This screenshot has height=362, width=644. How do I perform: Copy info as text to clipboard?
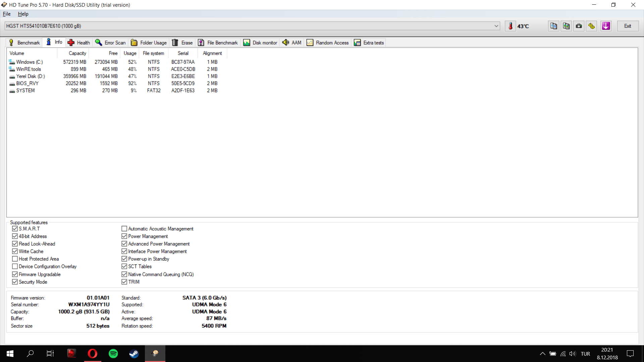pyautogui.click(x=553, y=26)
